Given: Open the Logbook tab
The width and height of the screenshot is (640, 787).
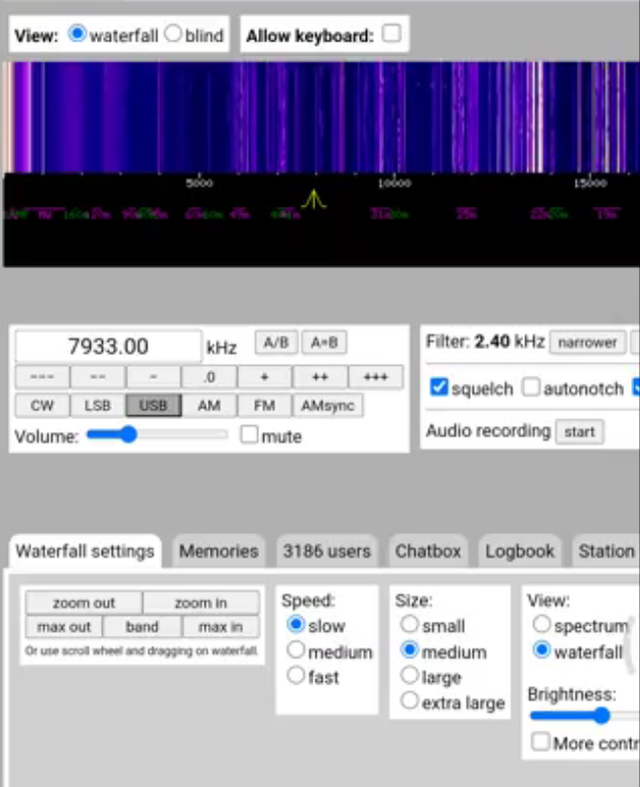Looking at the screenshot, I should coord(520,551).
